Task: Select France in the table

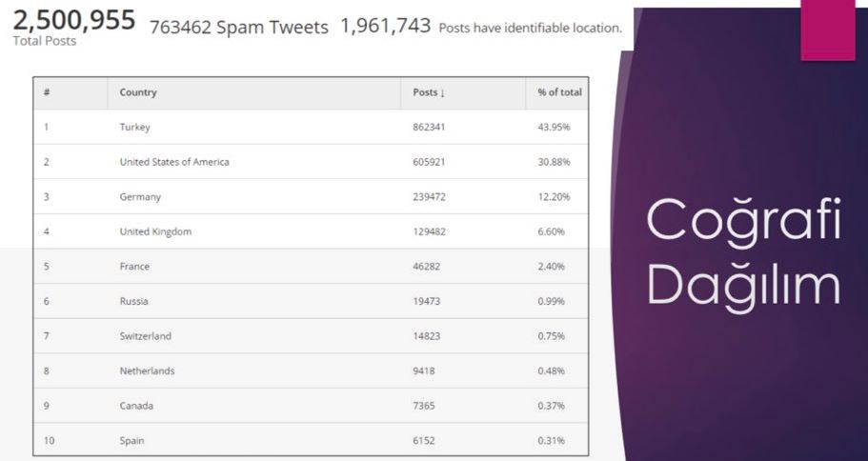Action: 134,267
